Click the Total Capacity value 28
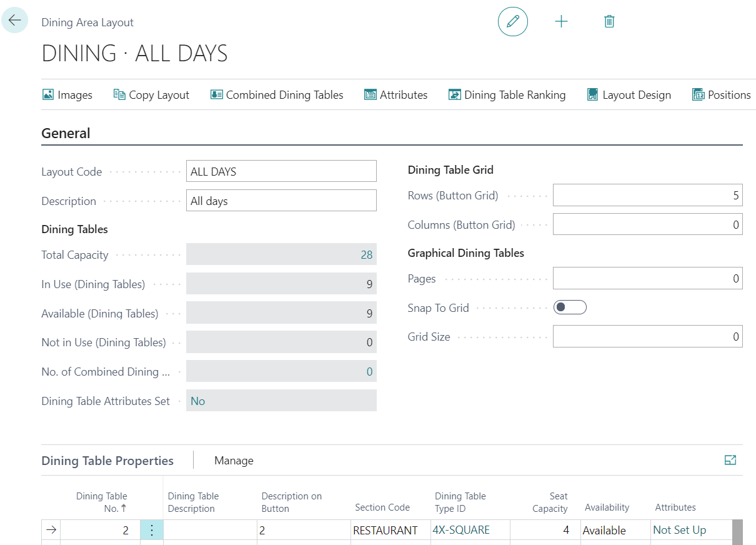756x545 pixels. coord(366,255)
